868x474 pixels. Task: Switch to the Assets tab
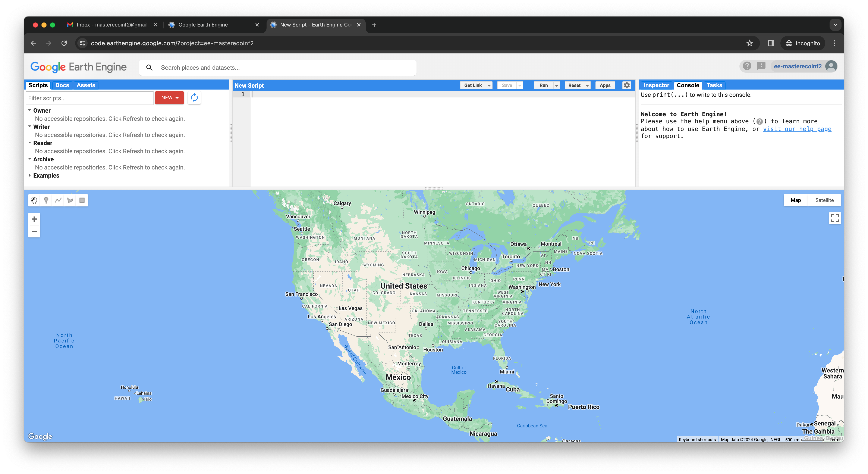click(86, 85)
